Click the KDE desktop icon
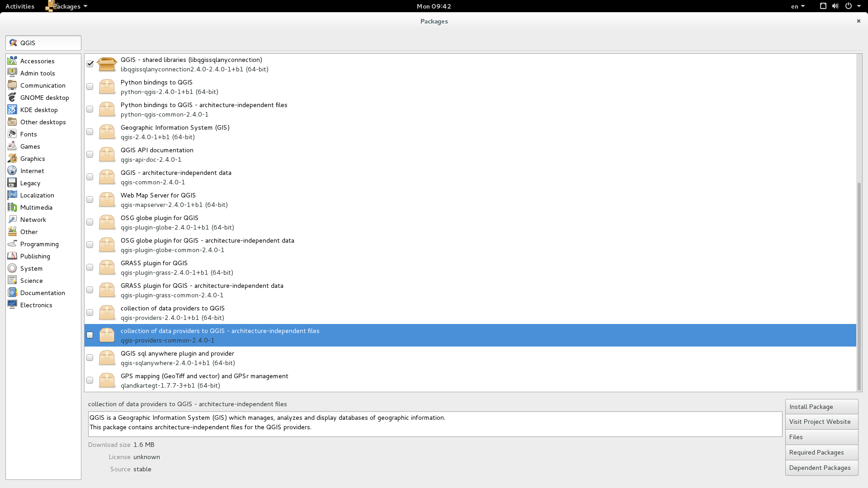This screenshot has width=868, height=488. point(12,109)
